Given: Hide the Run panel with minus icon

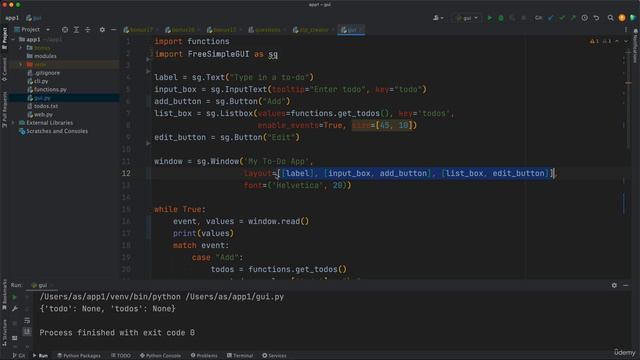Looking at the screenshot, I should tap(626, 285).
